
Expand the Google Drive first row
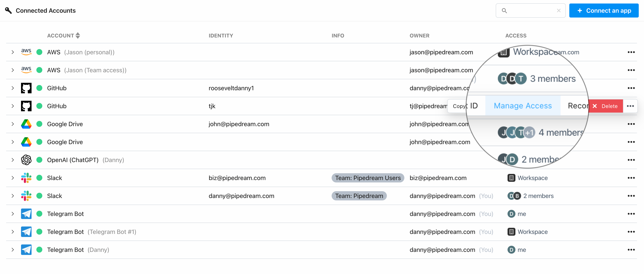click(13, 124)
